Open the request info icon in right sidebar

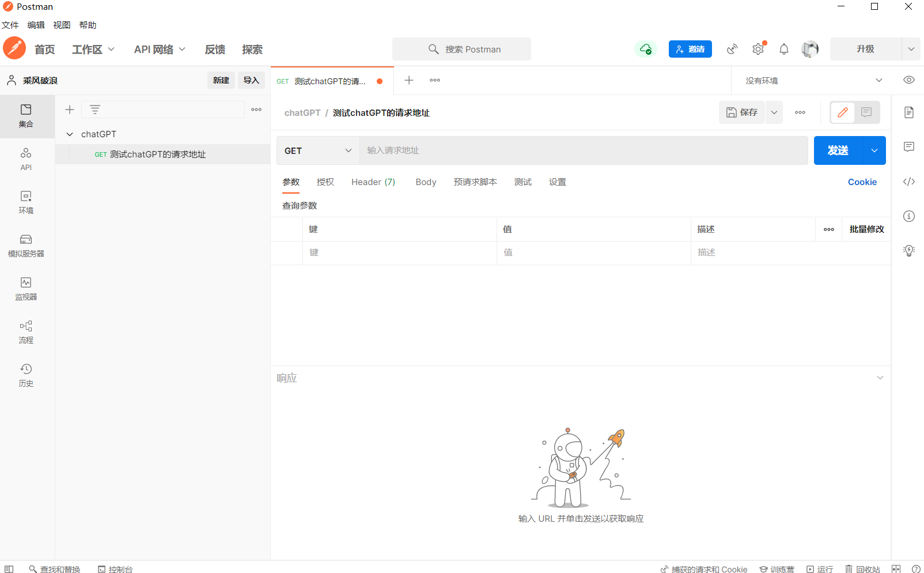click(x=909, y=216)
